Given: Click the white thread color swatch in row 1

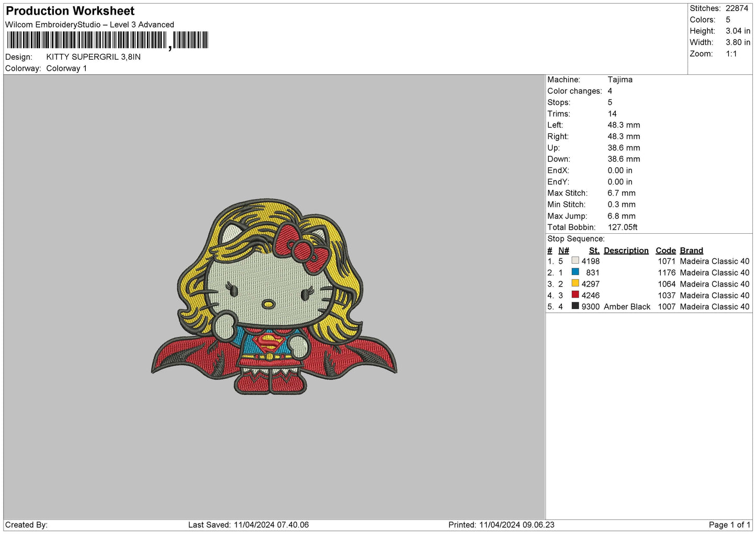Looking at the screenshot, I should click(576, 260).
